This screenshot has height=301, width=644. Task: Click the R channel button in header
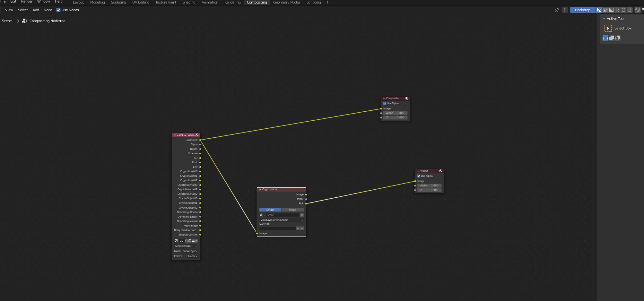point(617,10)
